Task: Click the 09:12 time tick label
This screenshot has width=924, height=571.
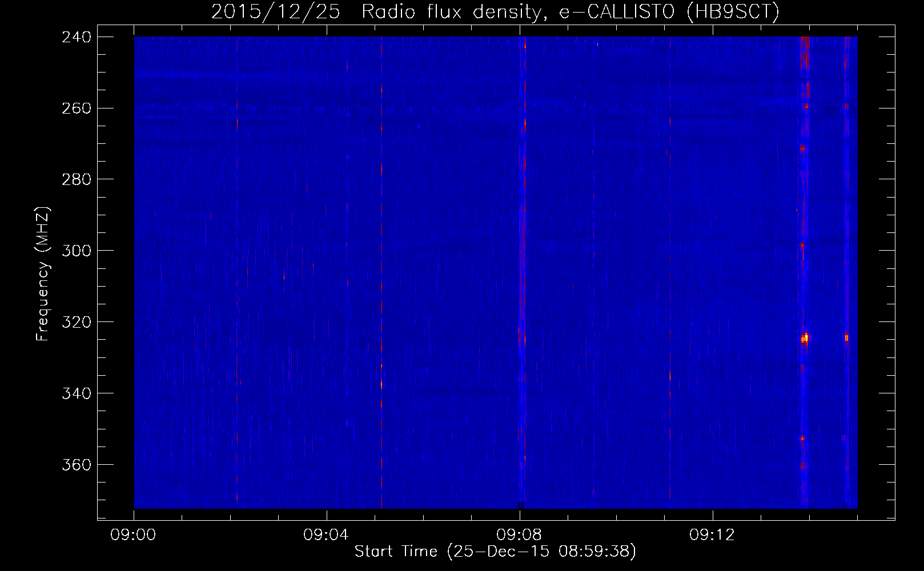Action: 712,535
